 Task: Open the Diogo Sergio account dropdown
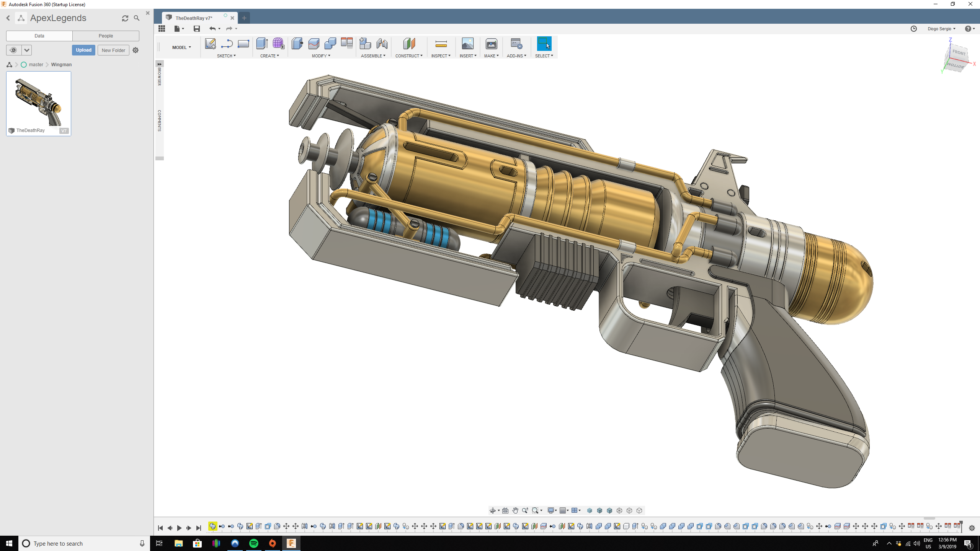point(941,29)
